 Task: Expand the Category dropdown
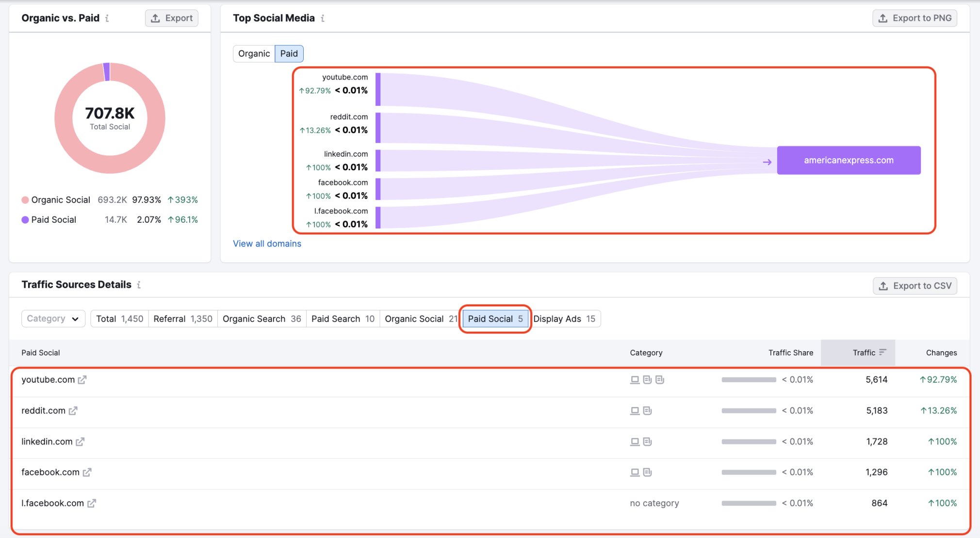(53, 319)
